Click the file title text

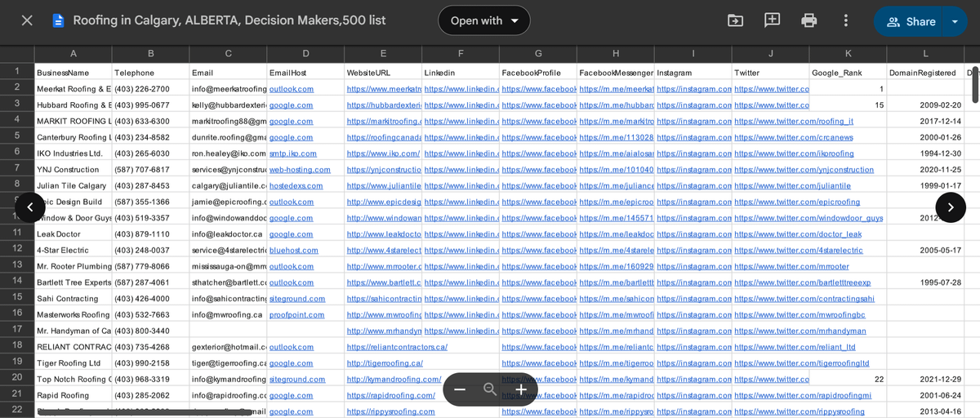pos(229,20)
